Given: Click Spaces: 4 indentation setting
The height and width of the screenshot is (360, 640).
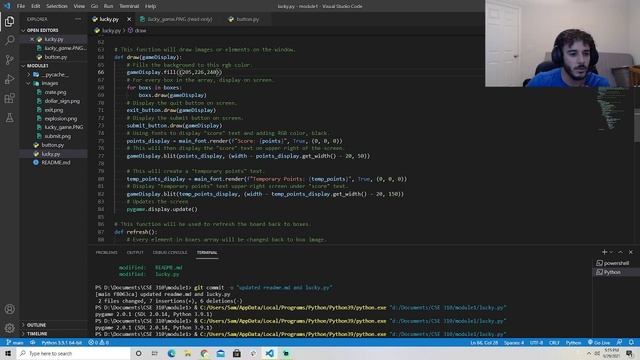Looking at the screenshot, I should point(514,343).
